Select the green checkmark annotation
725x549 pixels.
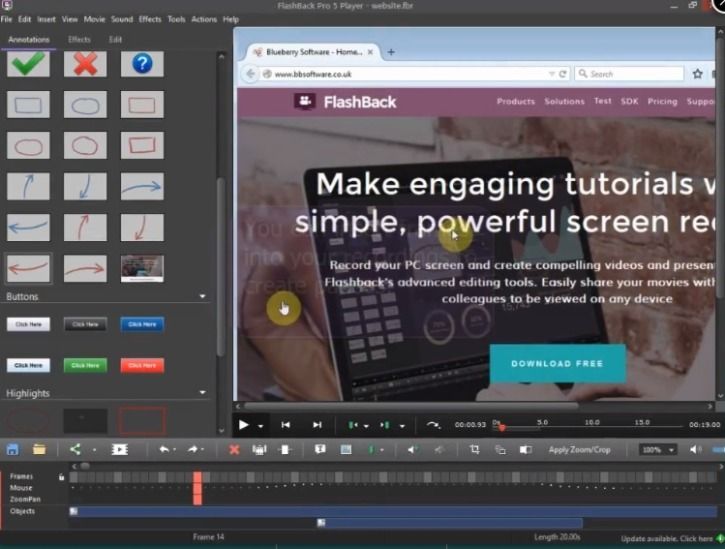[x=28, y=64]
